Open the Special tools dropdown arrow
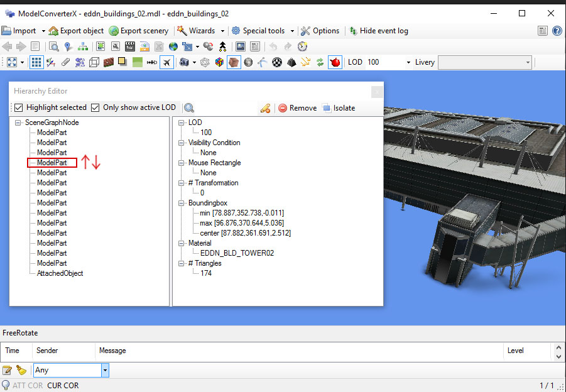This screenshot has width=566, height=392. [x=292, y=31]
